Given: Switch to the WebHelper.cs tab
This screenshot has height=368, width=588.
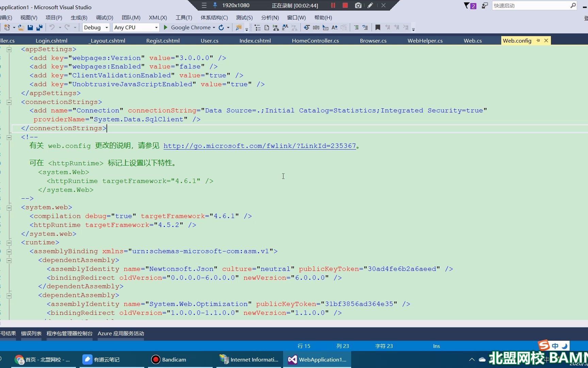Looking at the screenshot, I should [x=425, y=41].
